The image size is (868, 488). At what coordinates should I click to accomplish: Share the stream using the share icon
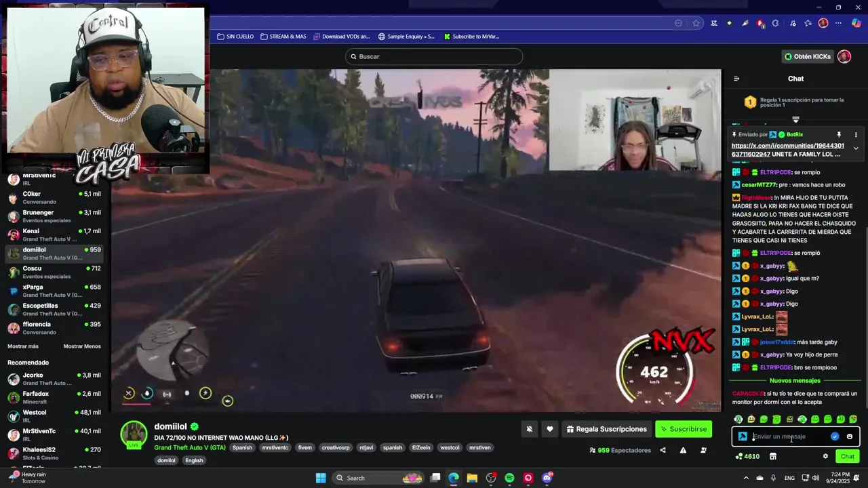(x=663, y=450)
